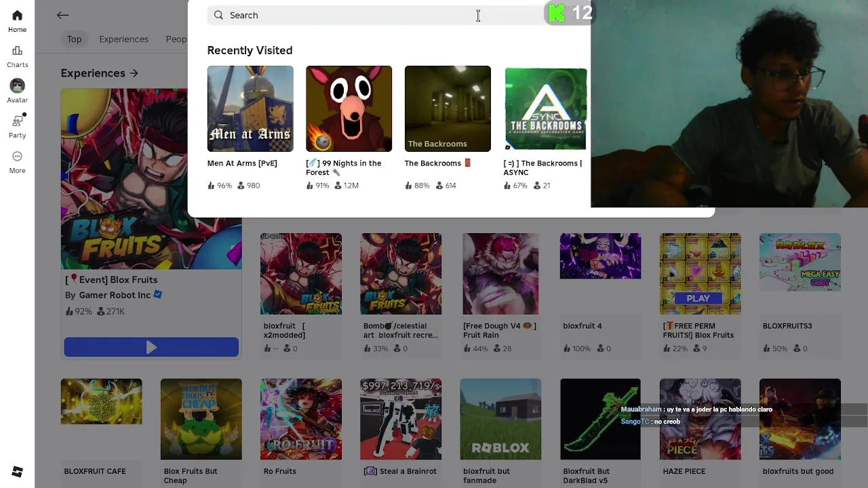
Task: Click the Recently Visited heading
Action: (250, 51)
